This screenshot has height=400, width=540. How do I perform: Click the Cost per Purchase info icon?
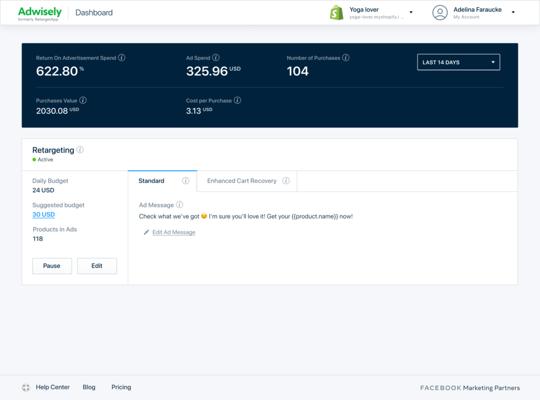click(x=237, y=100)
